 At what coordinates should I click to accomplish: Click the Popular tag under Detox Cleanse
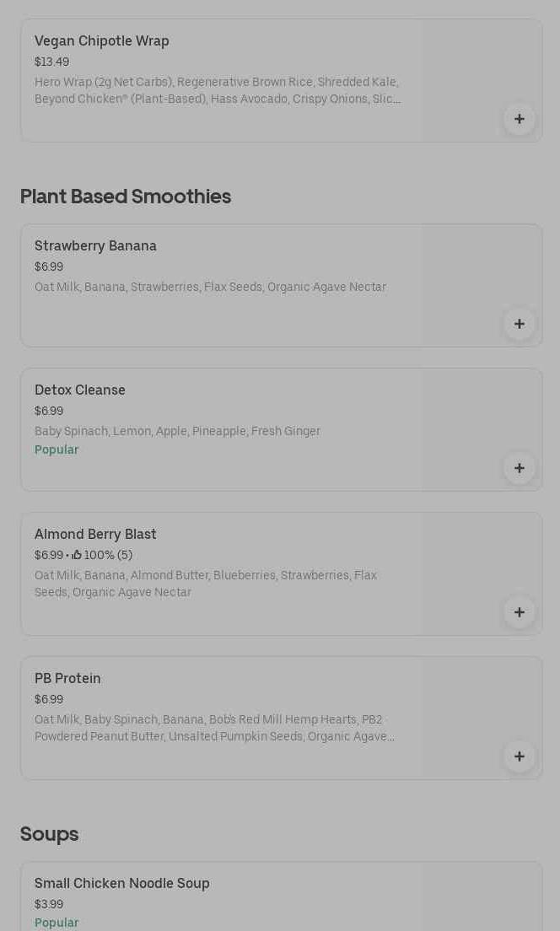click(x=57, y=449)
